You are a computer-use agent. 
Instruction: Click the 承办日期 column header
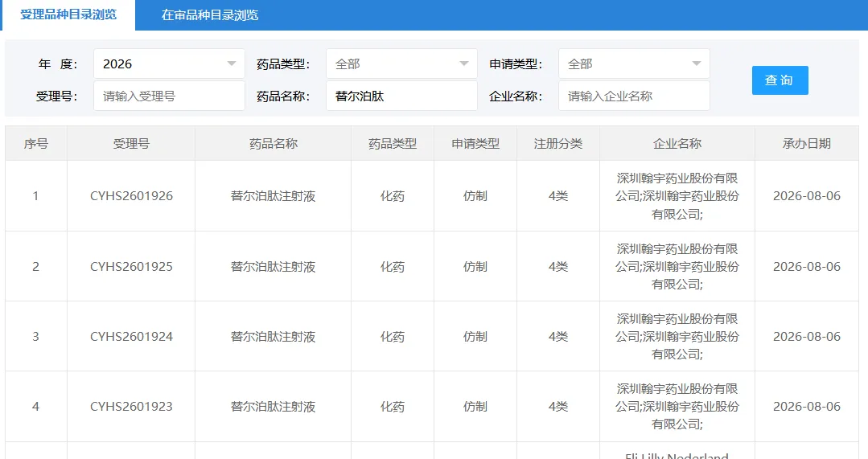(807, 144)
